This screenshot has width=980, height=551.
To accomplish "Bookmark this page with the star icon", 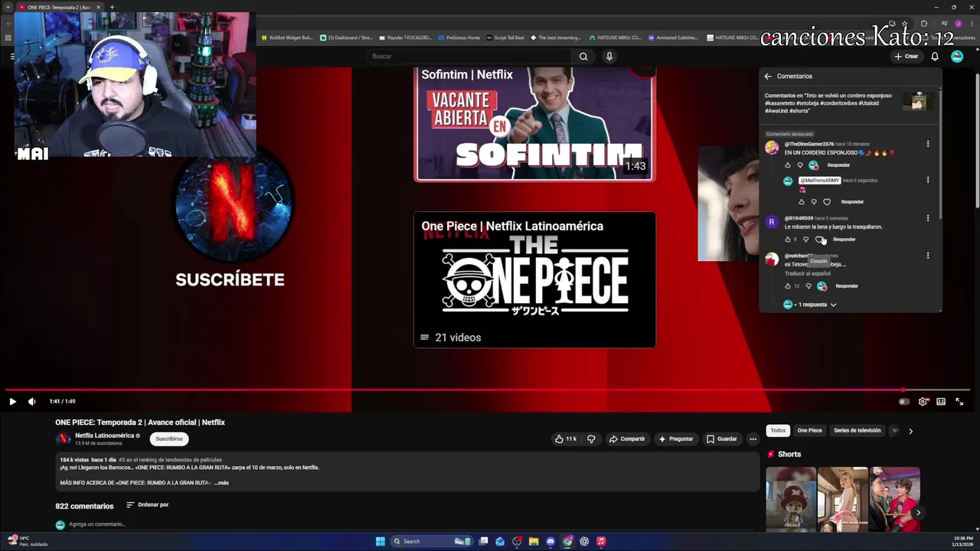I will pyautogui.click(x=904, y=24).
